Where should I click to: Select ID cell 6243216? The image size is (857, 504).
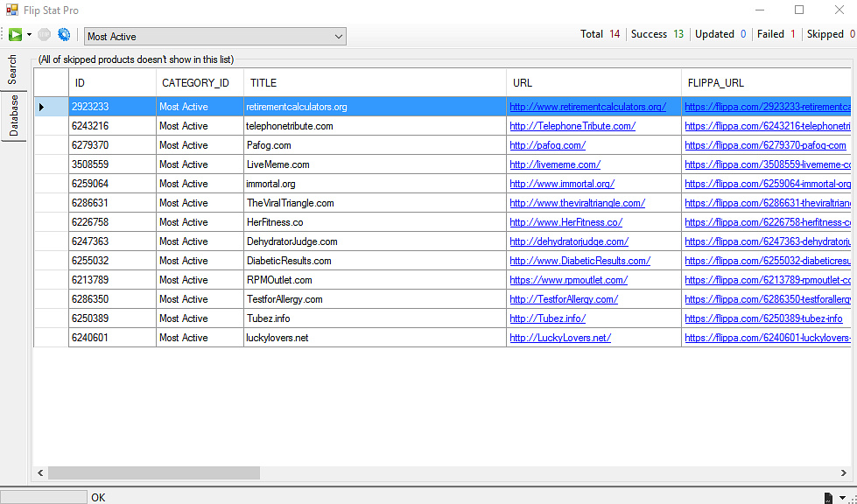[x=113, y=126]
